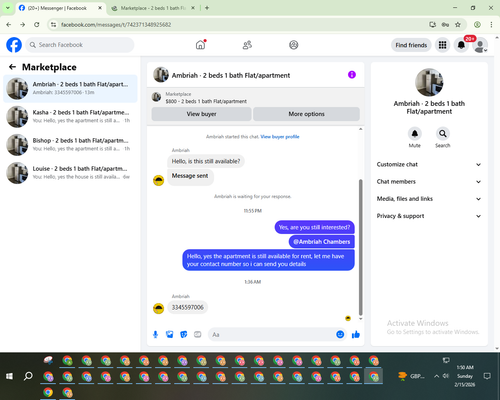Open the emoji picker in message box
The image size is (500, 400).
[340, 334]
